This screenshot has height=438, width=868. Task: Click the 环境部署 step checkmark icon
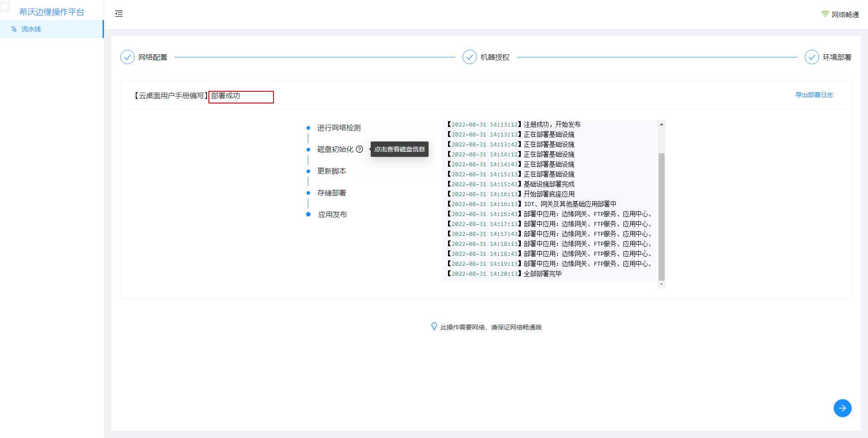(x=812, y=57)
